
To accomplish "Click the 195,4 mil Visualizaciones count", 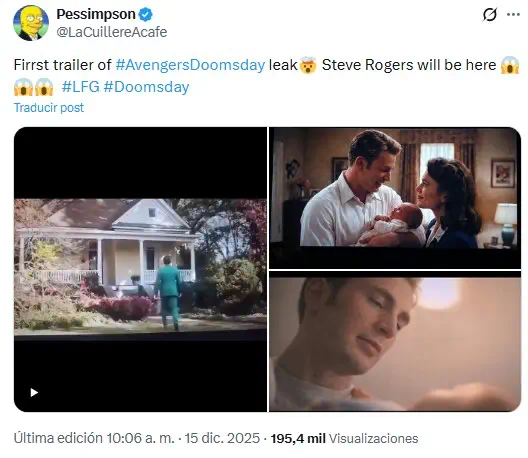I will (x=344, y=438).
